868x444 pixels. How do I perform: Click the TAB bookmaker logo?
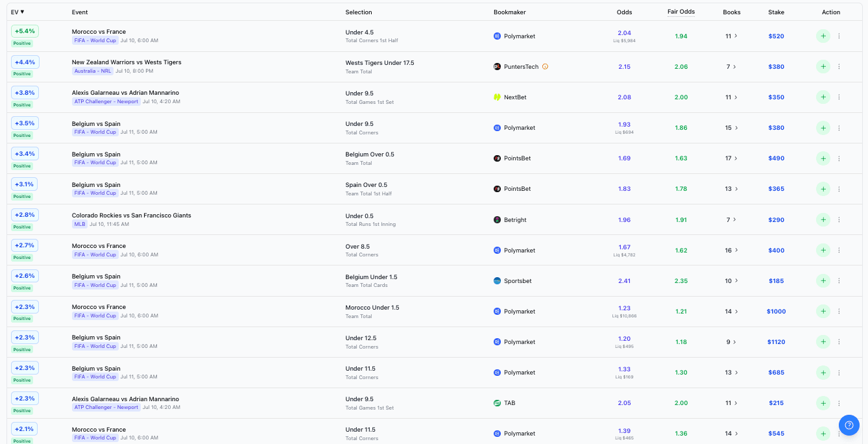(x=497, y=403)
